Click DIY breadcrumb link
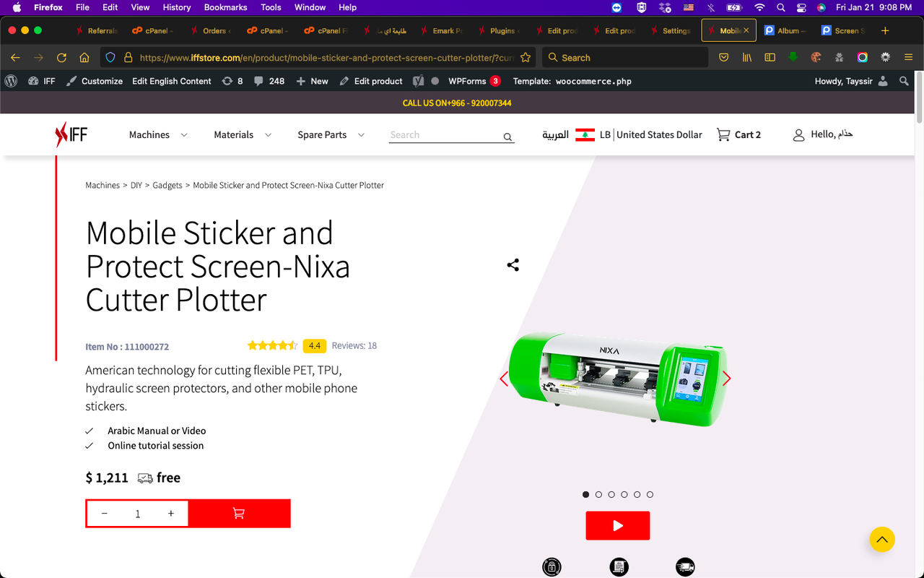The height and width of the screenshot is (578, 924). (x=136, y=185)
